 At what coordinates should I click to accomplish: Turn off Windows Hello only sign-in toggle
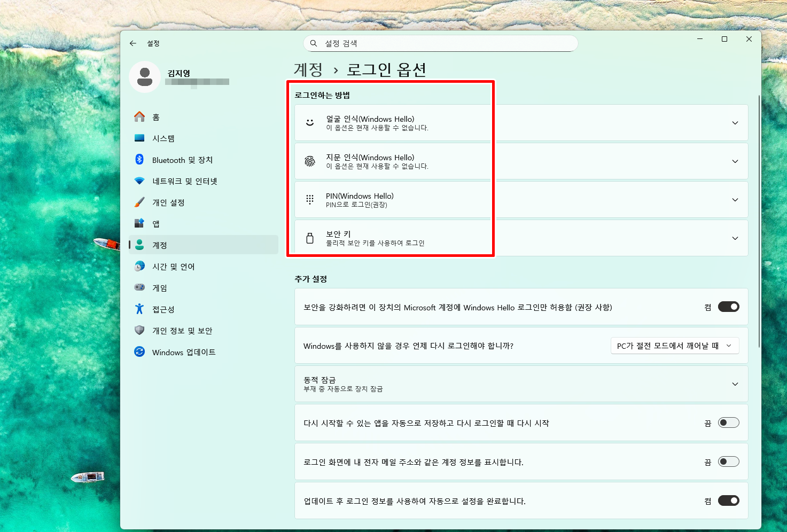(729, 307)
